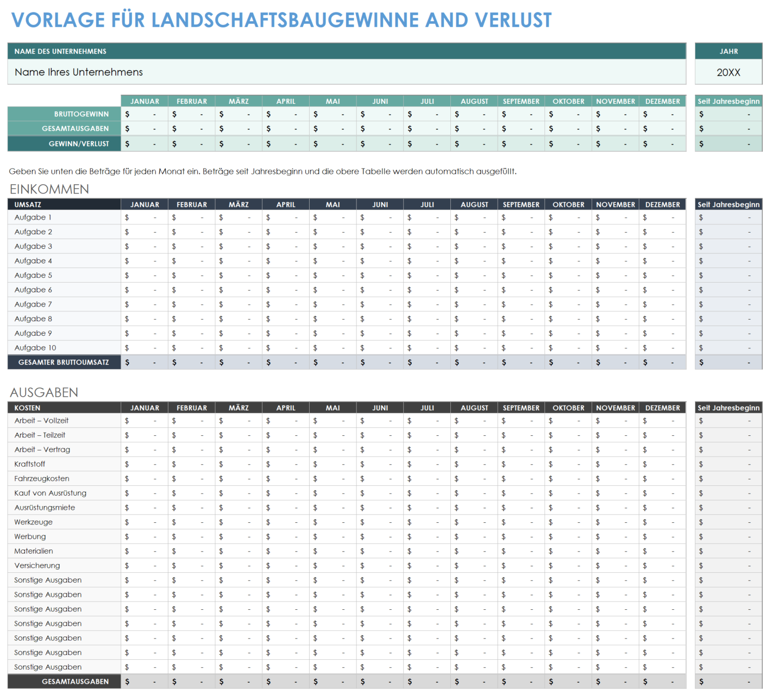Click 'Seit Jahresbeginn' header in expenses table

point(729,408)
